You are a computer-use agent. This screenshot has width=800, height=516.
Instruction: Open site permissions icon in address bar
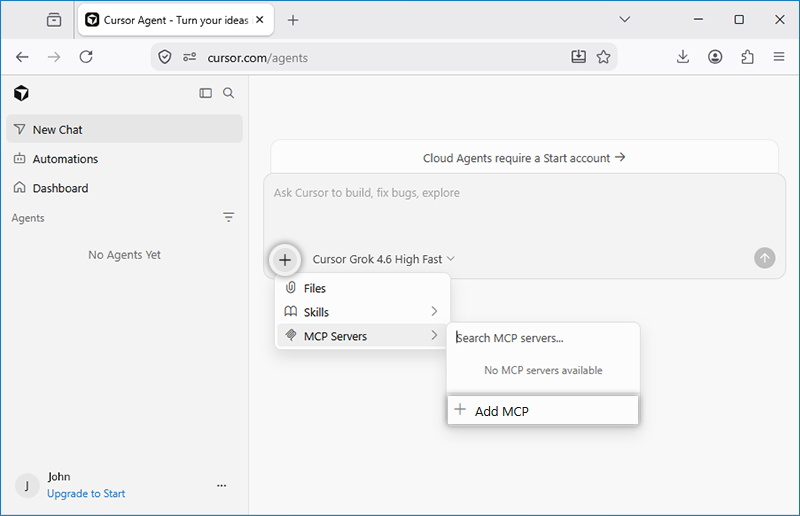coord(190,57)
